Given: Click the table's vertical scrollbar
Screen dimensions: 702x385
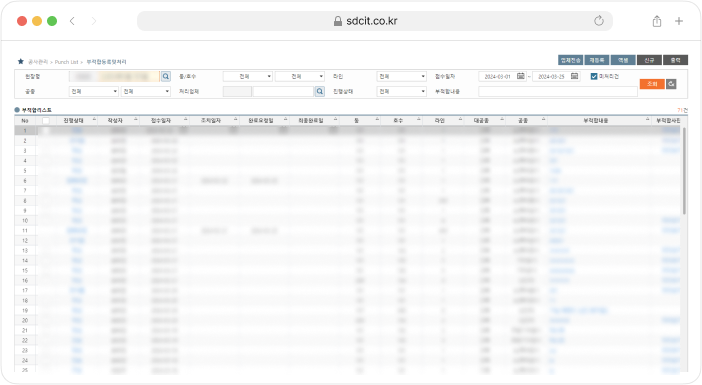Looking at the screenshot, I should [684, 170].
